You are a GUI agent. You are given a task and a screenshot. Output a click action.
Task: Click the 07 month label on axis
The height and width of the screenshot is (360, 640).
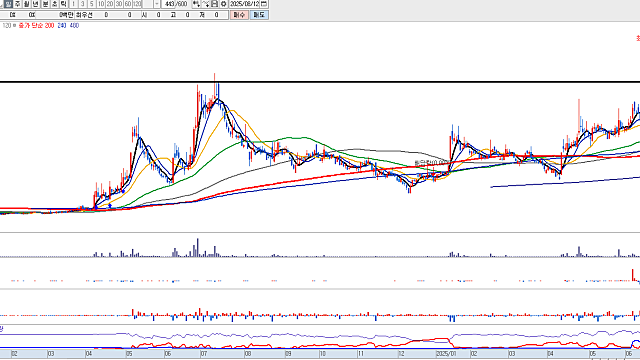coord(204,353)
